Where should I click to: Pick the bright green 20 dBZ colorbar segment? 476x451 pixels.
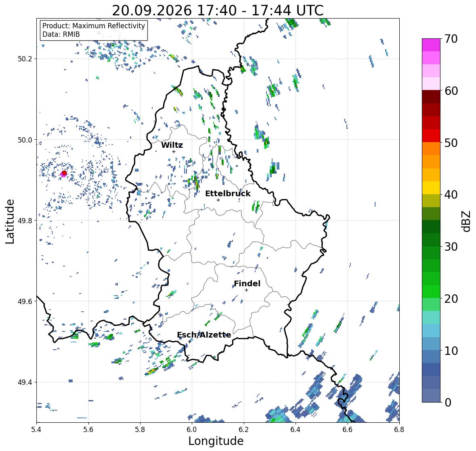pos(431,292)
